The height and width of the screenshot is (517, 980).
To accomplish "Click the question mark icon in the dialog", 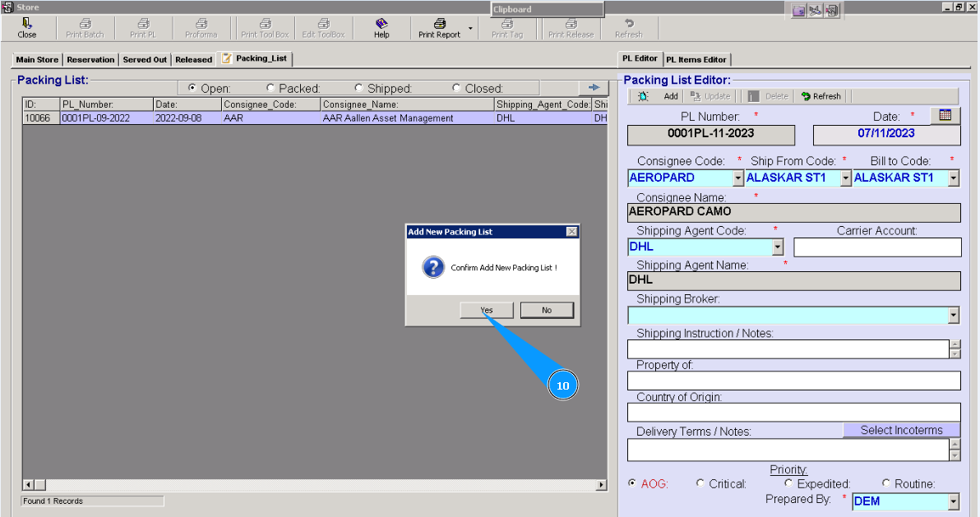I will tap(433, 267).
